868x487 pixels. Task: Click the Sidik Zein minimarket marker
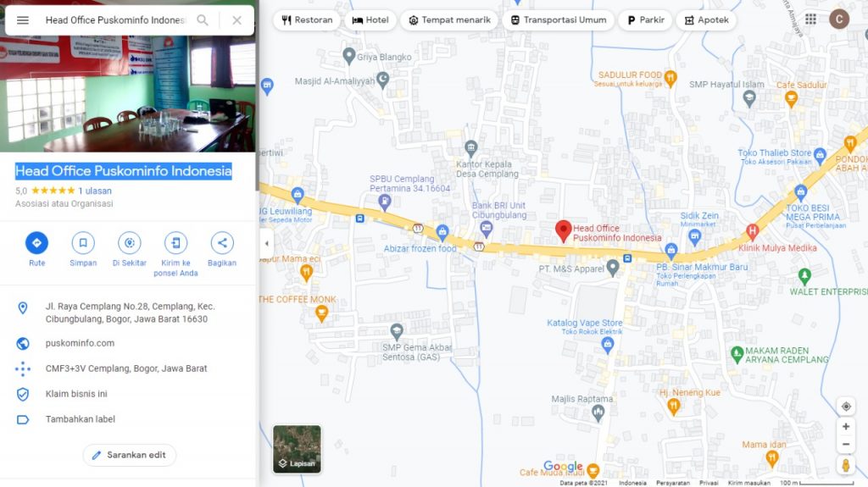[x=695, y=237]
